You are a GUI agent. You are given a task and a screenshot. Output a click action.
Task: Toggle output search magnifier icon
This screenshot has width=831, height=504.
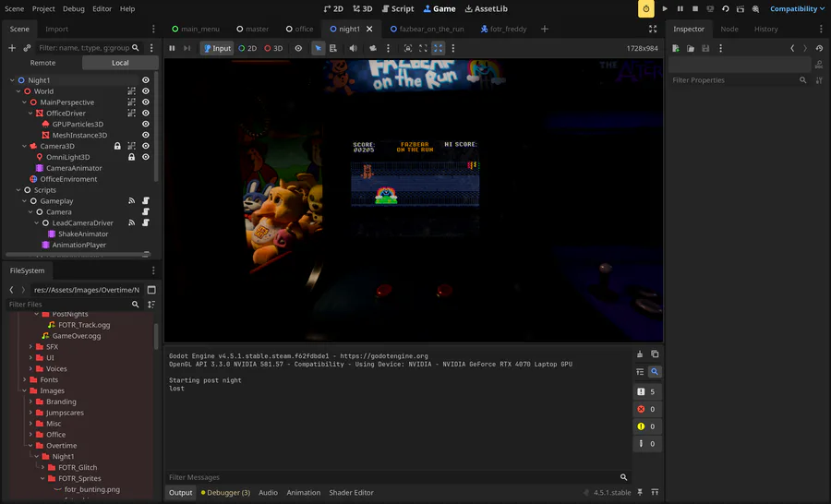point(655,371)
